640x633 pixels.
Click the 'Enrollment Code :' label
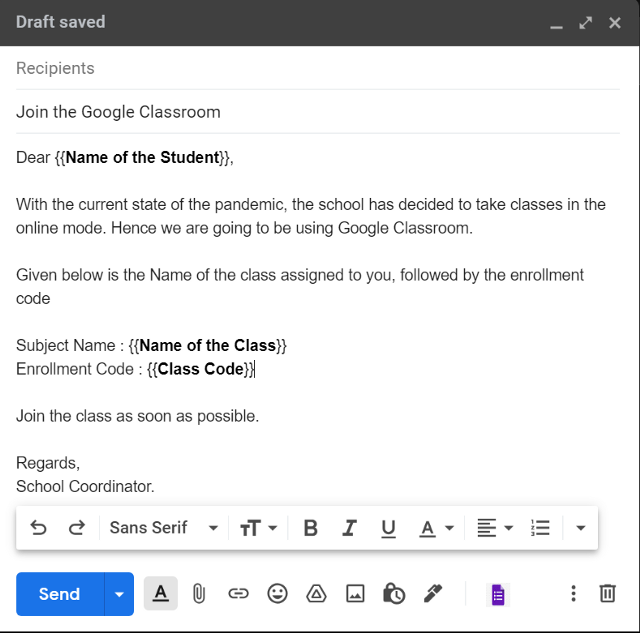79,369
